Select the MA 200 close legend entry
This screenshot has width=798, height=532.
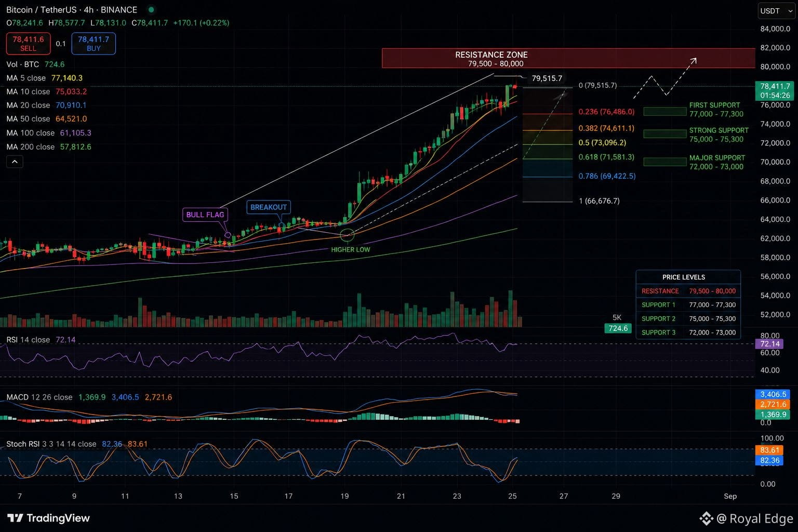point(49,147)
